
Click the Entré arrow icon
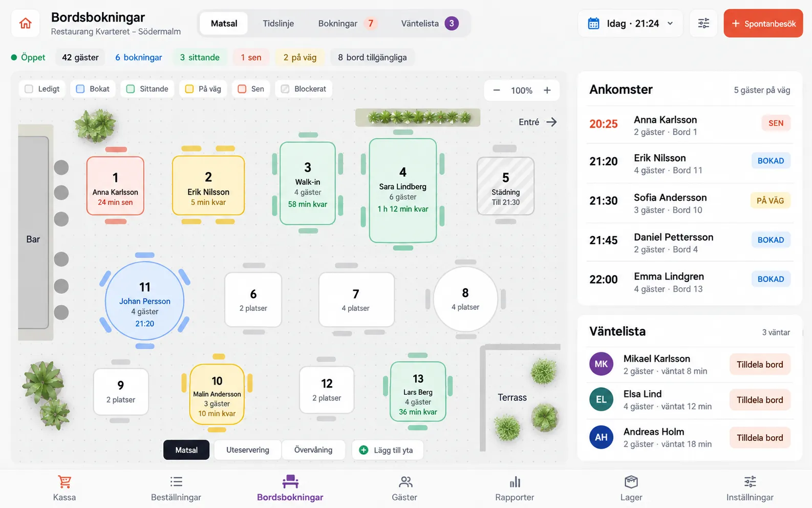point(551,122)
